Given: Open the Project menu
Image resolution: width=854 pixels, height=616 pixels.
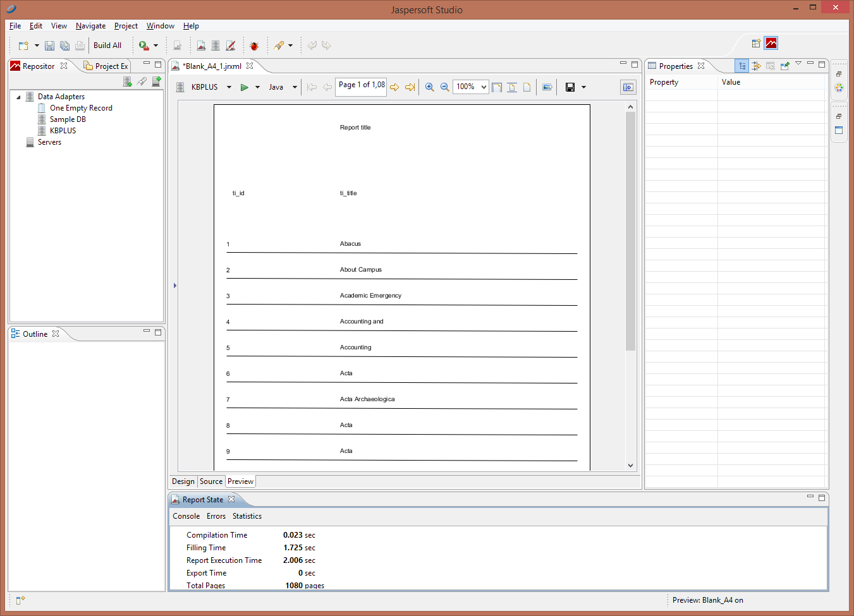Looking at the screenshot, I should pos(126,26).
